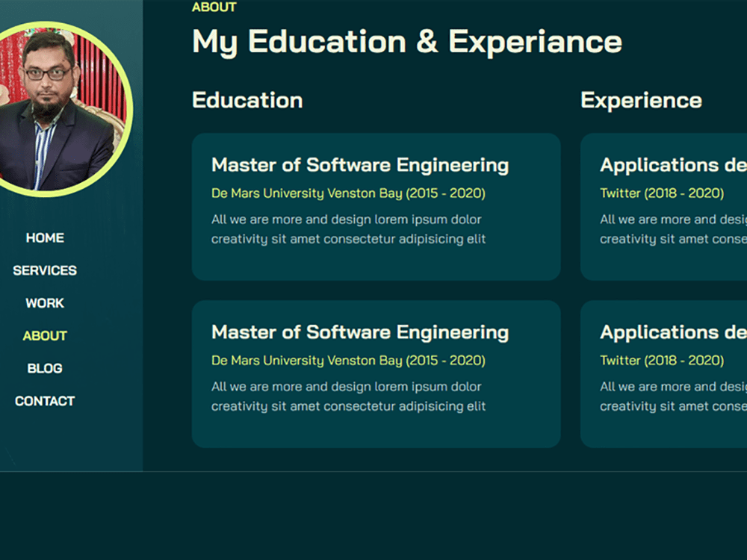Select the Experience column heading
747x560 pixels.
pos(641,99)
